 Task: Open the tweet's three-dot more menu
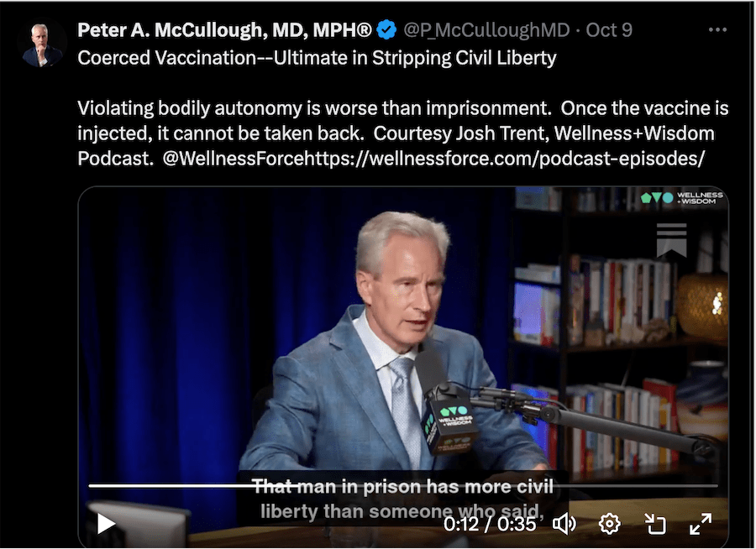717,30
